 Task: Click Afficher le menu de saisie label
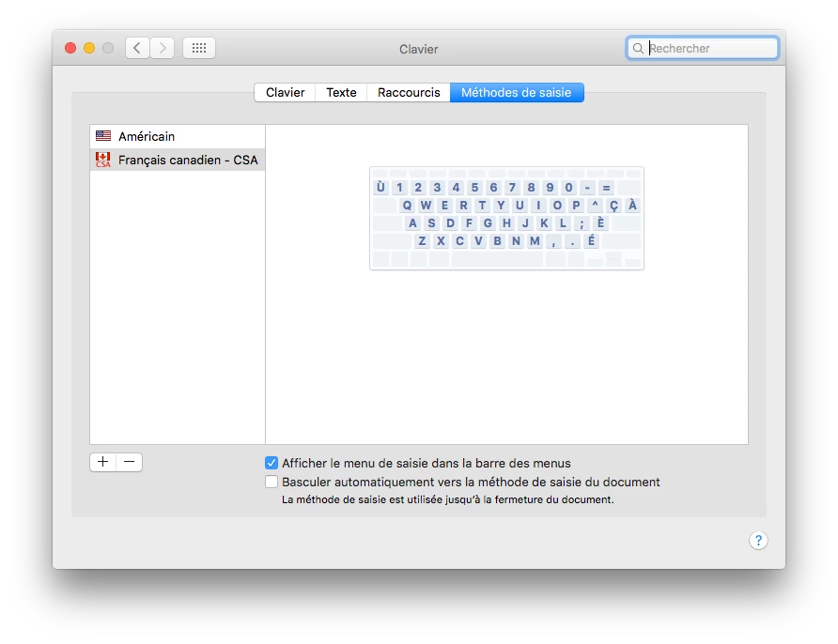click(x=427, y=463)
